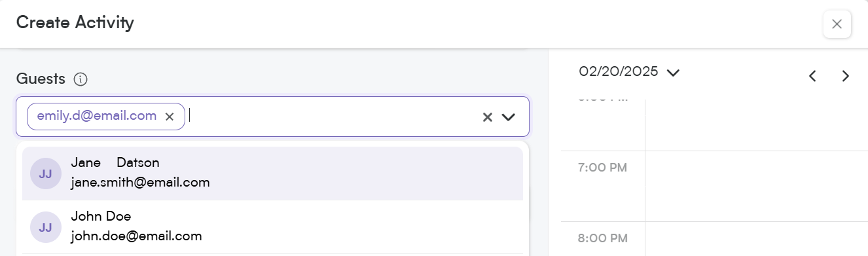
Task: Clear all guests from the field
Action: pyautogui.click(x=487, y=117)
